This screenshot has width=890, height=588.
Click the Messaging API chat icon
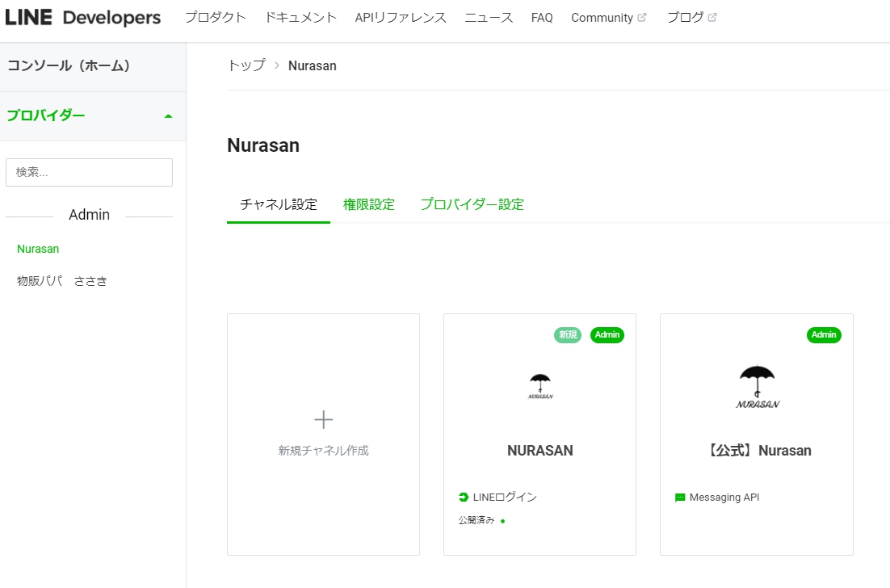click(680, 498)
